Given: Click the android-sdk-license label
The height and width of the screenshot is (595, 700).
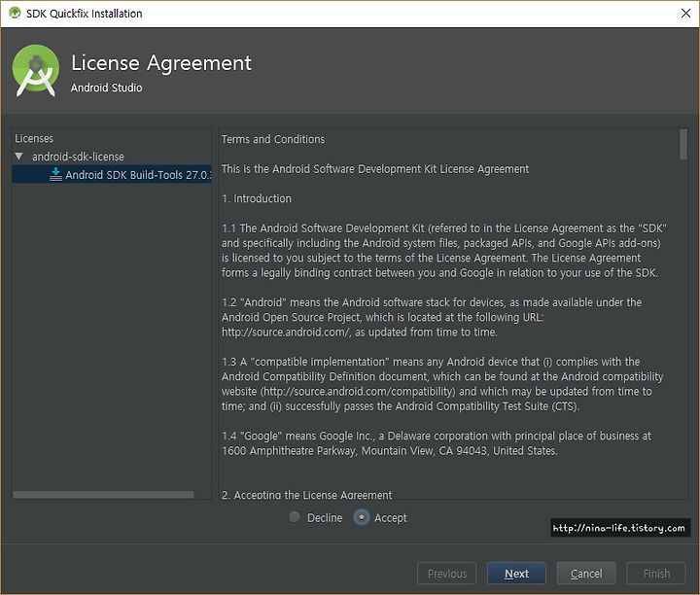Looking at the screenshot, I should 78,157.
